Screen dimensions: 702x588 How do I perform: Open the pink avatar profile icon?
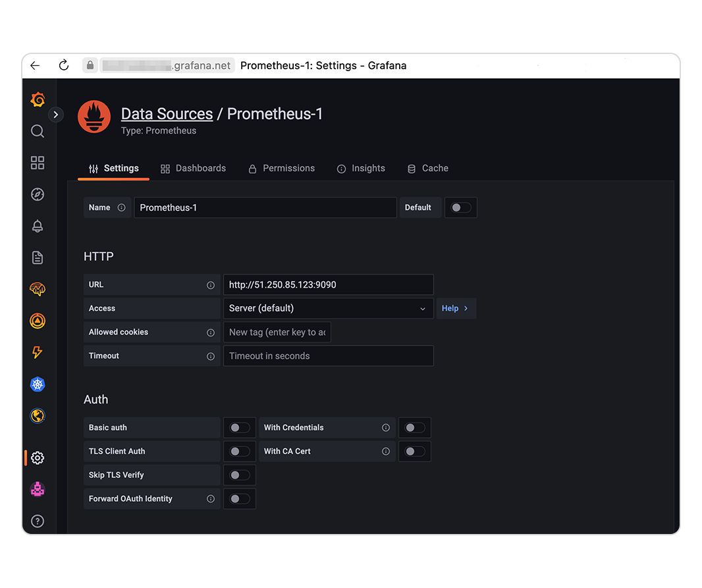pyautogui.click(x=38, y=489)
